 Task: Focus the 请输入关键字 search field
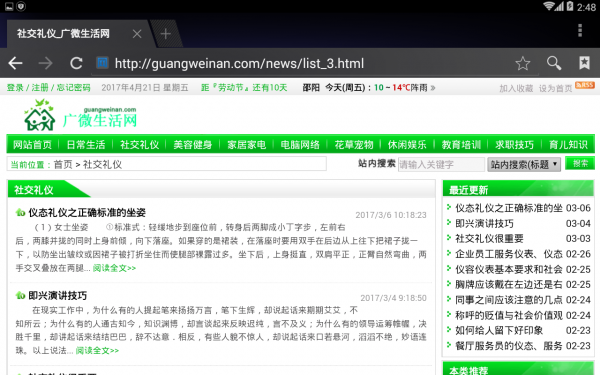pos(441,165)
